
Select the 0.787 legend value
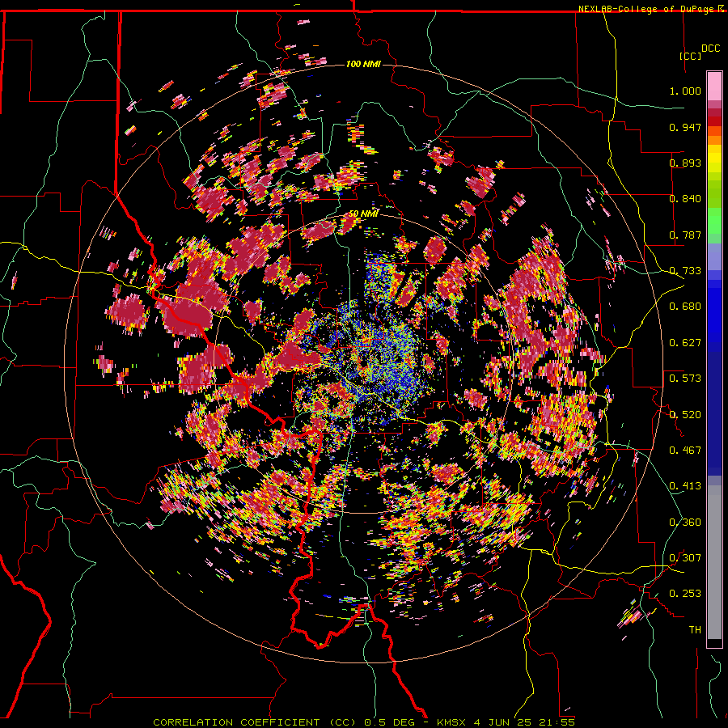tap(685, 235)
